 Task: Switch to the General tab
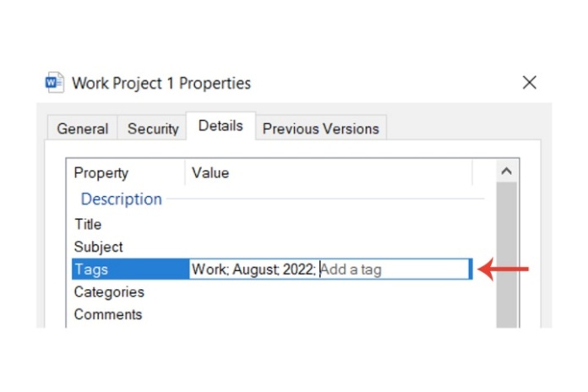[83, 129]
